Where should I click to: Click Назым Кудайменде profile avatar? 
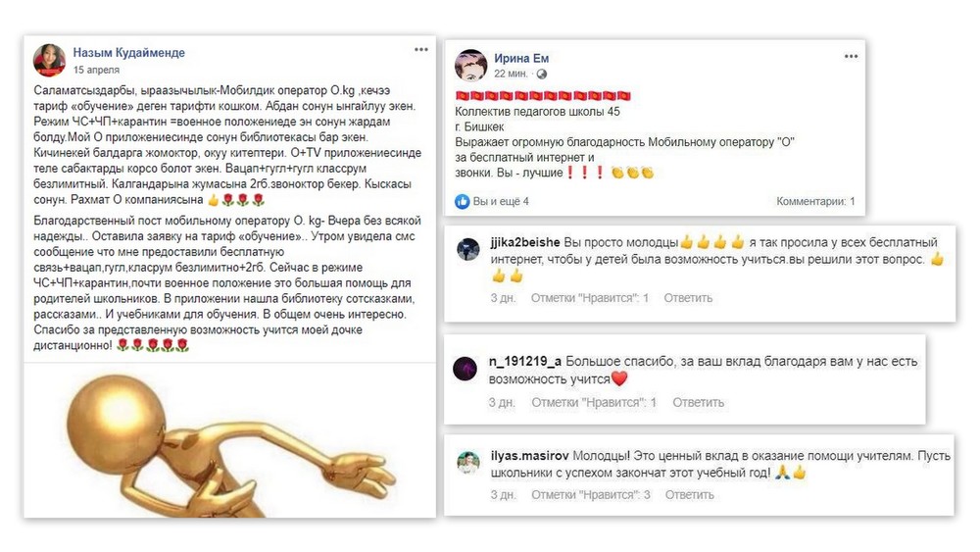49,61
